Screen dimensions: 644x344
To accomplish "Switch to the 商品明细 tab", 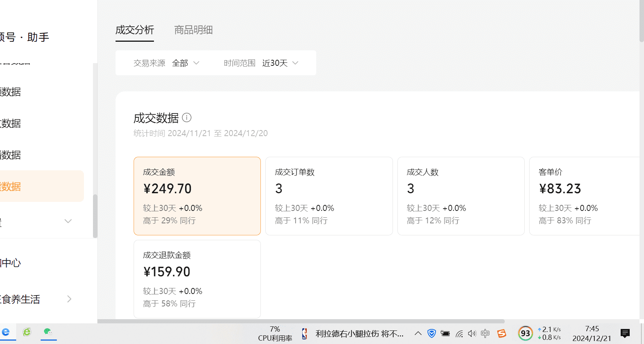I will click(x=193, y=30).
